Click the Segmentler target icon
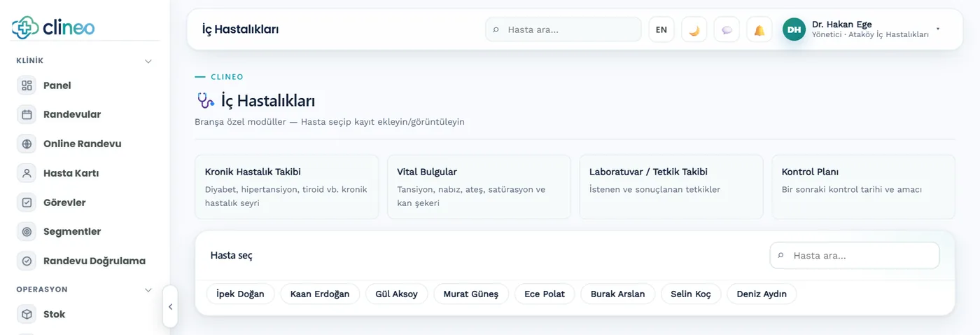Viewport: 980px width, 335px height. tap(27, 231)
